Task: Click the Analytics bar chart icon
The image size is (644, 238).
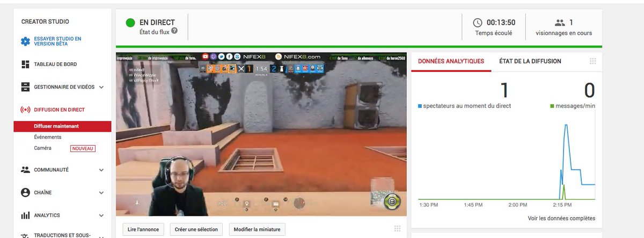Action: (x=25, y=215)
